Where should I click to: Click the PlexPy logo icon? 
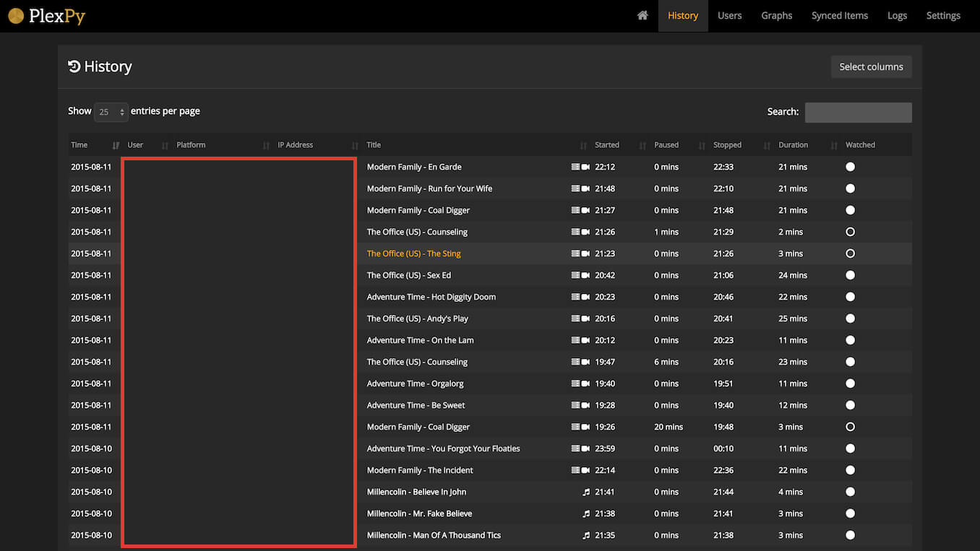click(x=16, y=16)
